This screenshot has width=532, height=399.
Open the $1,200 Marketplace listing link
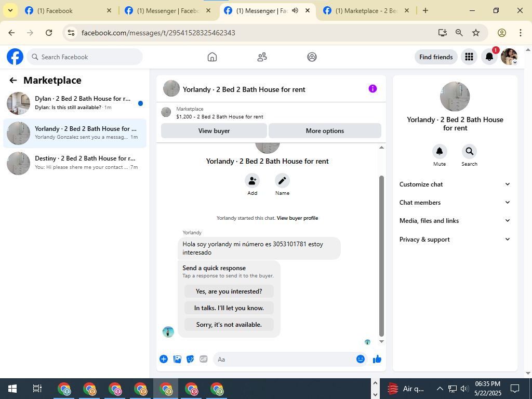tap(220, 117)
